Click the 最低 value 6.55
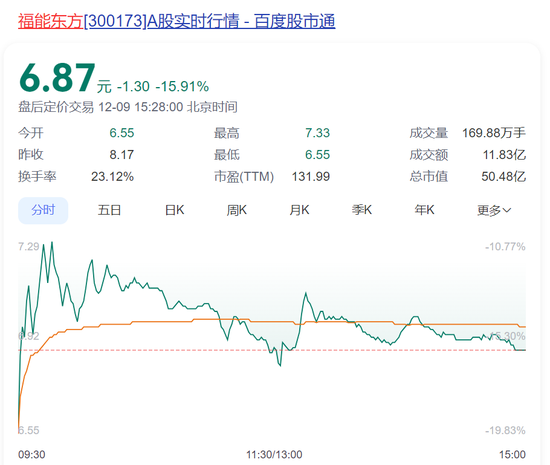 [x=317, y=155]
